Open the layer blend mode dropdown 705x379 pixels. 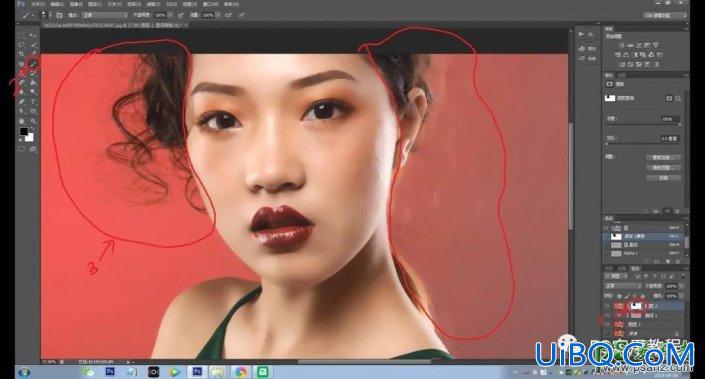622,286
